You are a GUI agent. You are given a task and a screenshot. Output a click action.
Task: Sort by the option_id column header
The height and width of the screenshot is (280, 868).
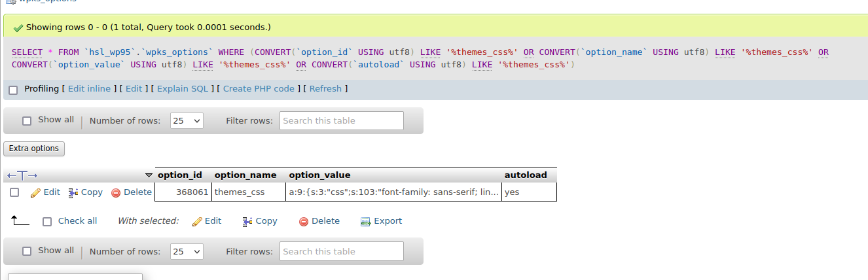(x=180, y=175)
